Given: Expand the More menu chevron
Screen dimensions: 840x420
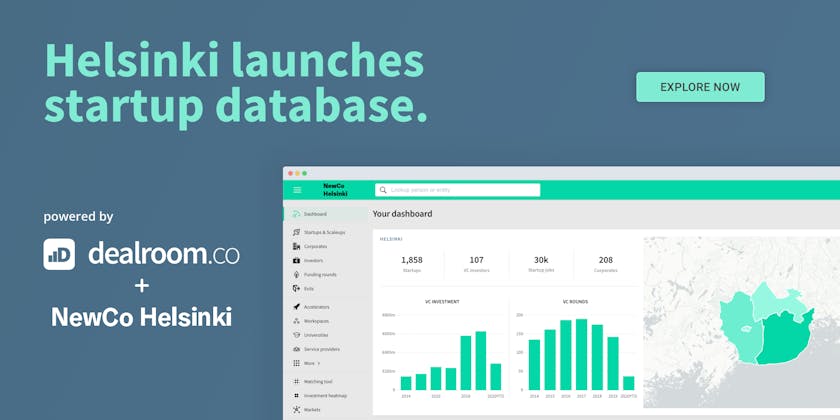Looking at the screenshot, I should coord(319,363).
